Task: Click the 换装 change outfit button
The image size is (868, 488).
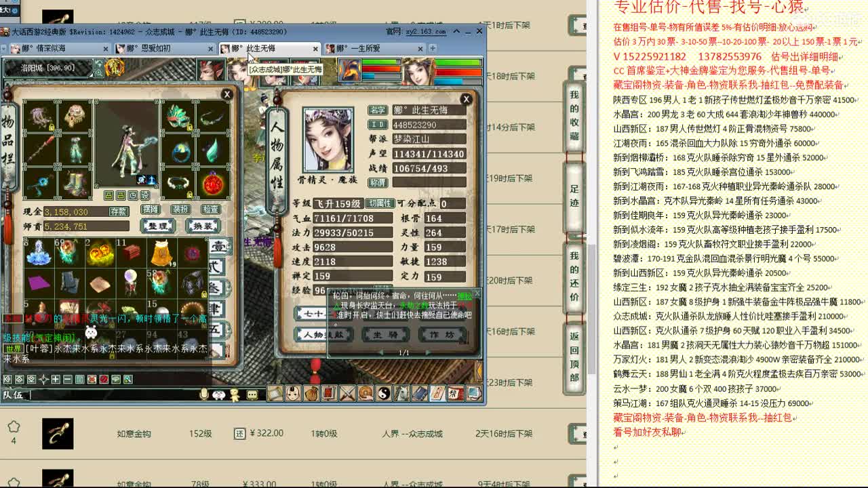Action: click(202, 226)
